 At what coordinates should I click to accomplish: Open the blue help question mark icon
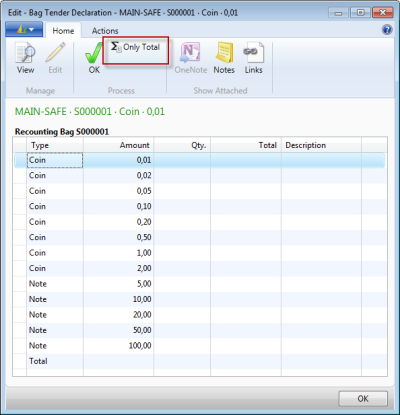[x=387, y=30]
